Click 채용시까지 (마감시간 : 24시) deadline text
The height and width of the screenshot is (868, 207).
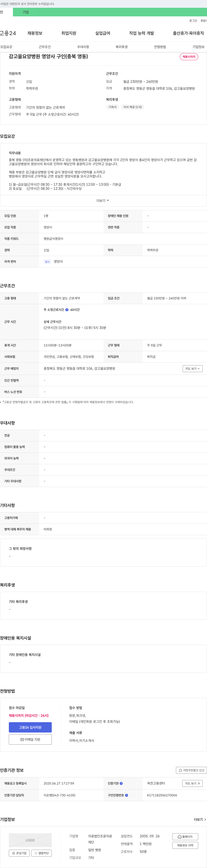click(29, 715)
